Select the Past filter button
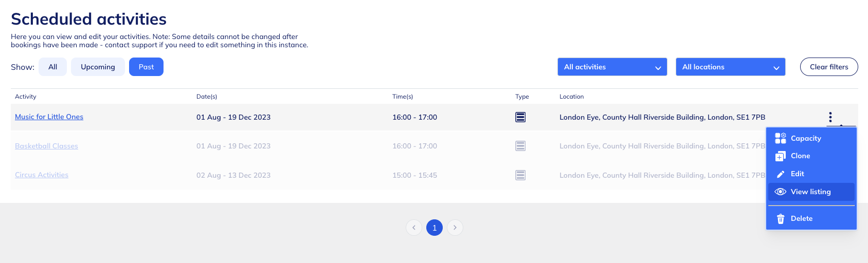 click(x=146, y=67)
